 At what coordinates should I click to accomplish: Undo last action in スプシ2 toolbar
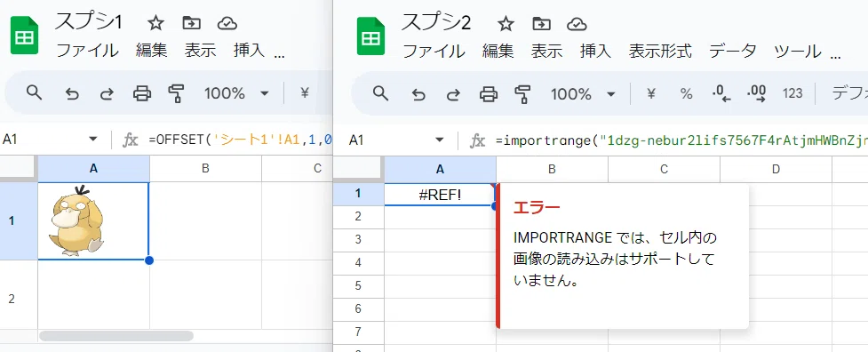[x=418, y=93]
